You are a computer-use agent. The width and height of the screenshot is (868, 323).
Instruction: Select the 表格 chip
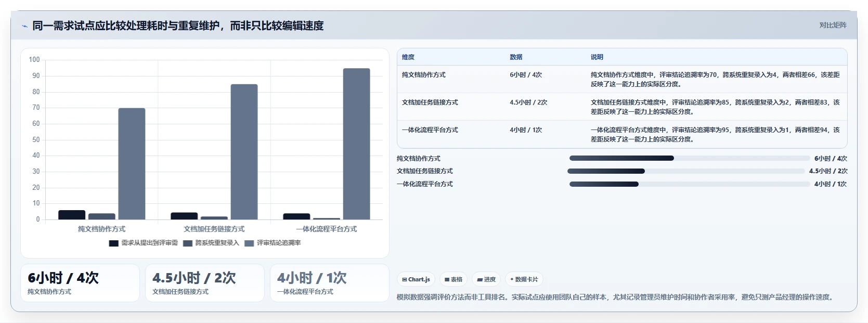454,279
